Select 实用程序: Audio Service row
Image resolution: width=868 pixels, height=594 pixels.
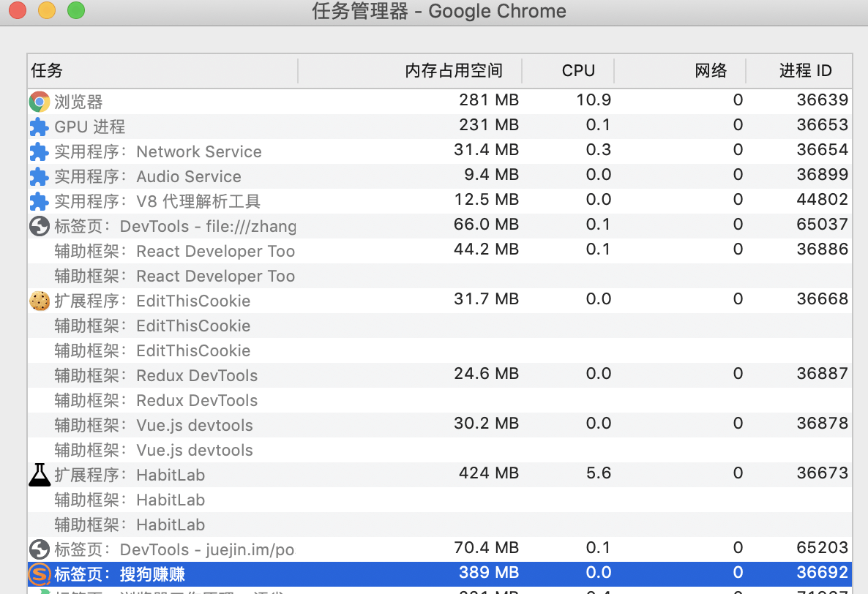pyautogui.click(x=440, y=176)
